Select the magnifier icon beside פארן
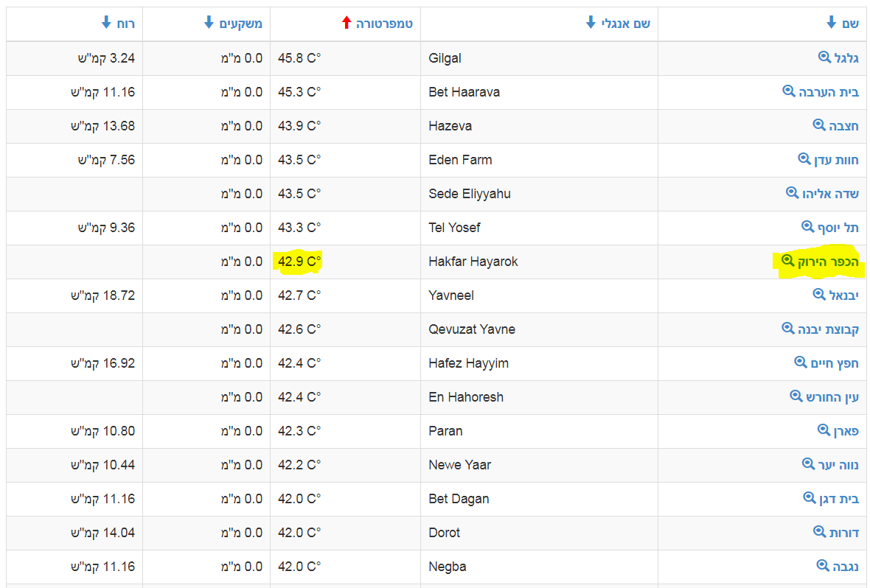Image resolution: width=870 pixels, height=588 pixels. (x=824, y=430)
